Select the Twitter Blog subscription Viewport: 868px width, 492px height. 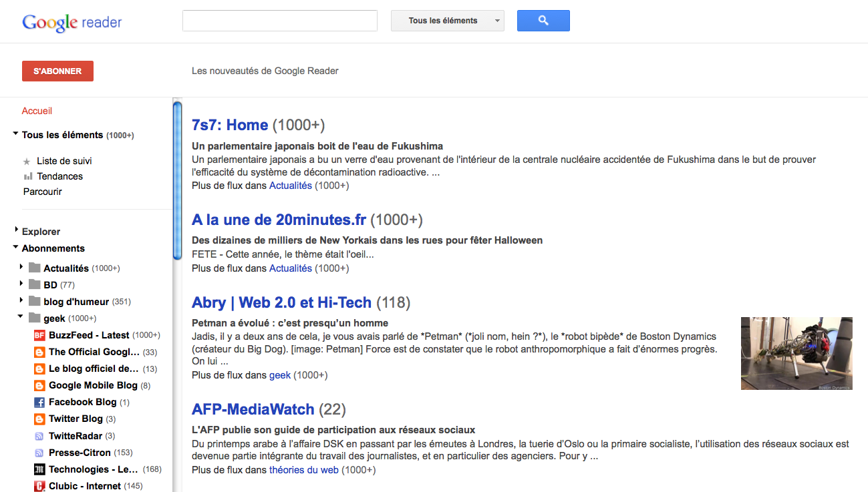tap(76, 419)
